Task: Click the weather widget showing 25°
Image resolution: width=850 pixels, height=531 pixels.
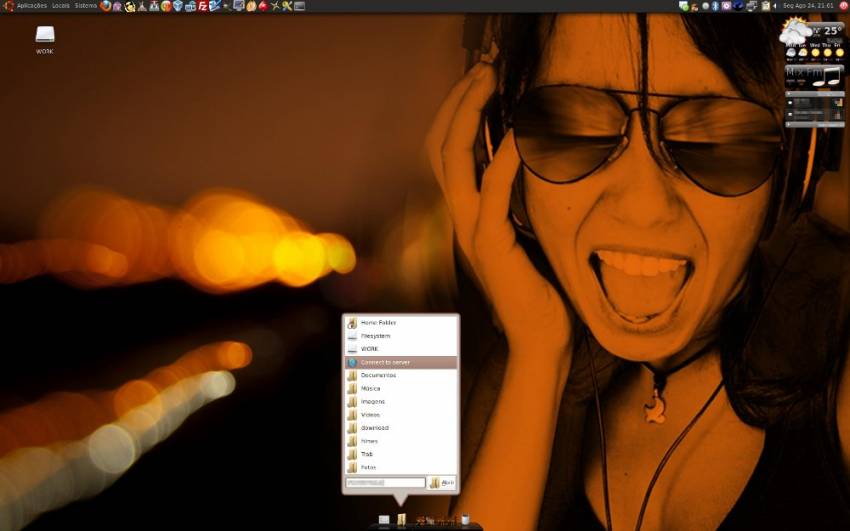Action: 812,38
